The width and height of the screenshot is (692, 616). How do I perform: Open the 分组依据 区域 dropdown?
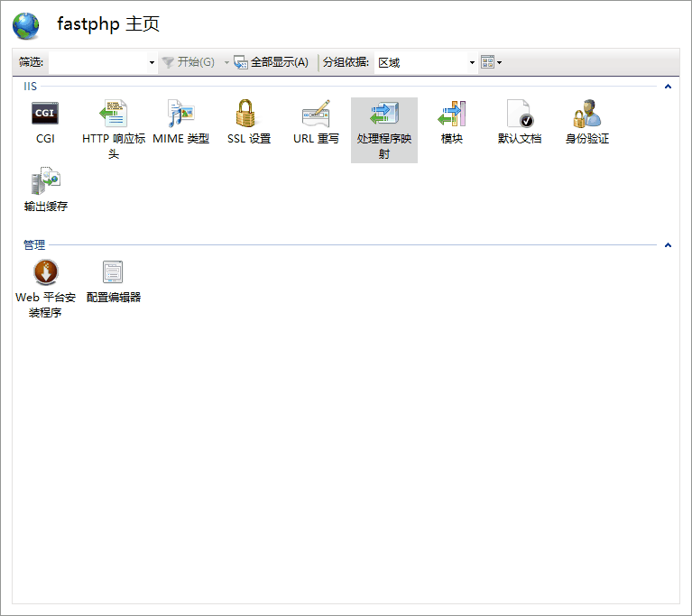pyautogui.click(x=472, y=62)
